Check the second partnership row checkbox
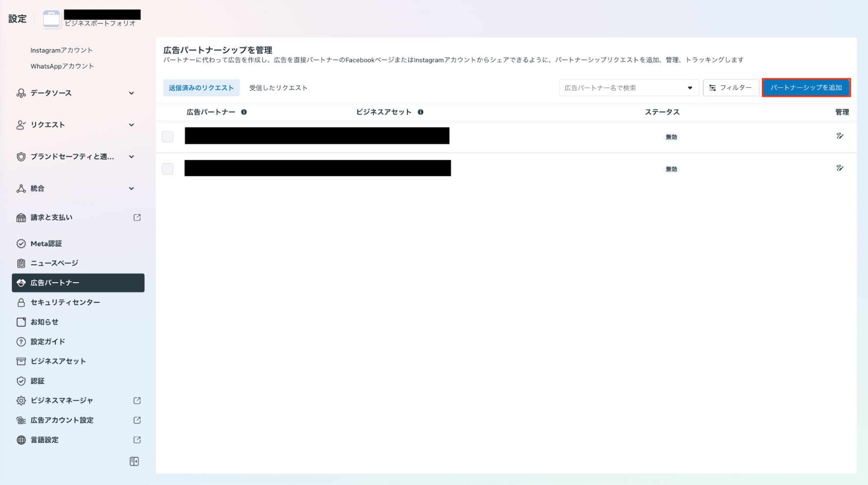This screenshot has height=485, width=868. (x=168, y=169)
